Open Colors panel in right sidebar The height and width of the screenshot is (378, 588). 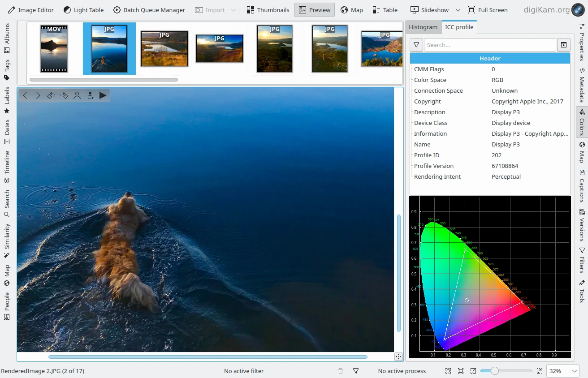pyautogui.click(x=582, y=121)
